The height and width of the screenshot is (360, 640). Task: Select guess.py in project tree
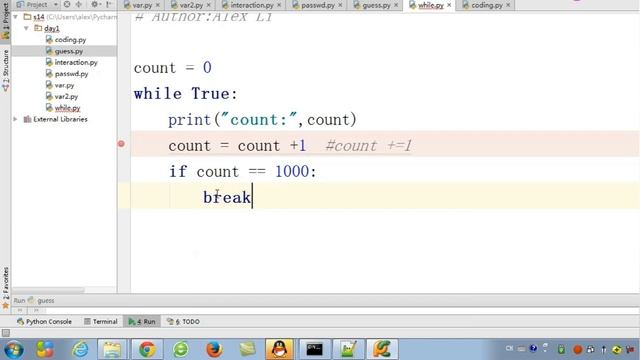[69, 51]
